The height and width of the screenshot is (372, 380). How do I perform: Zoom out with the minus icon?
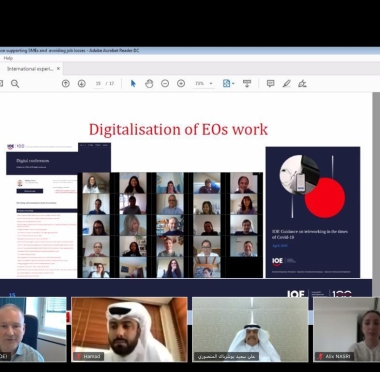point(165,83)
